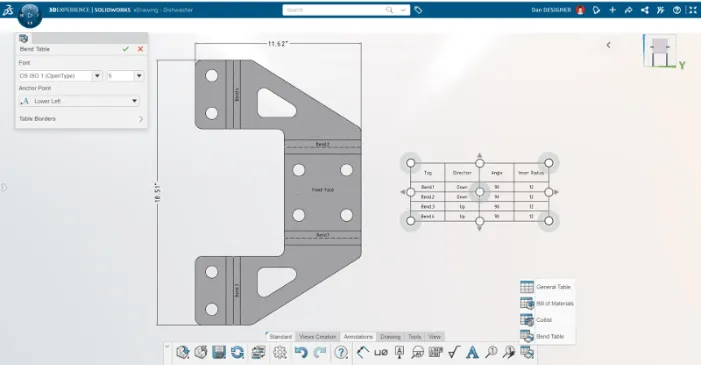The image size is (701, 365).
Task: Choose Bill of Materials option
Action: (547, 303)
